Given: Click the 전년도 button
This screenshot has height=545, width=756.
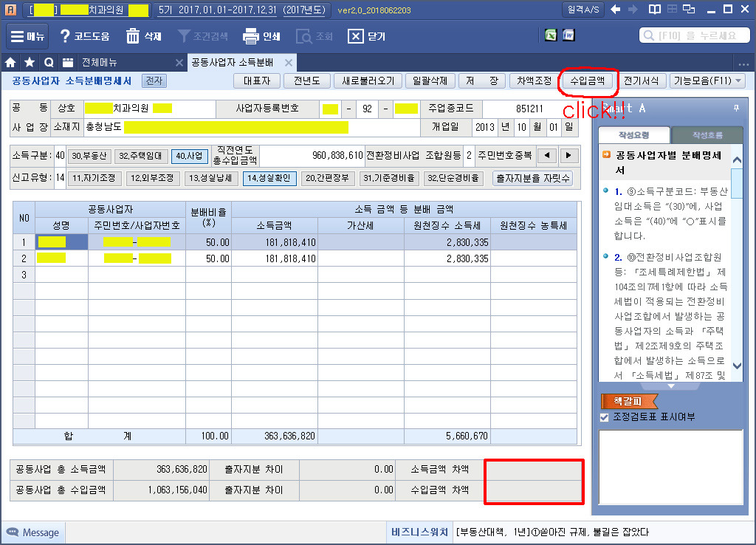Looking at the screenshot, I should click(x=307, y=81).
